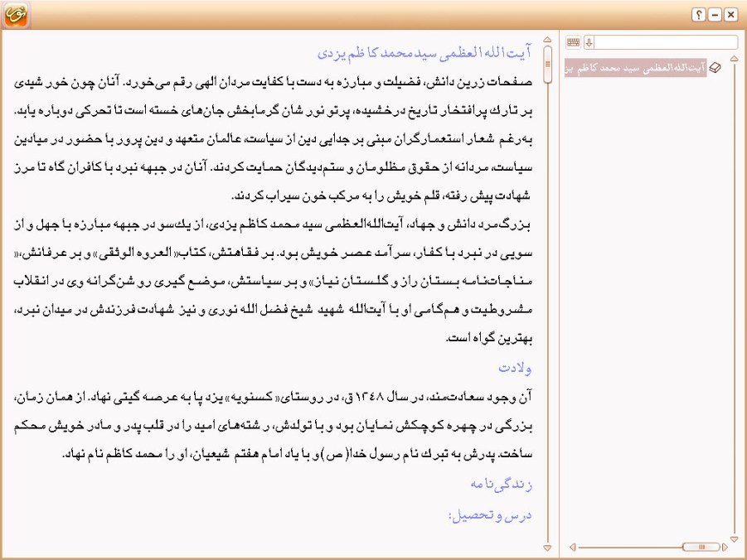Click the line starting شهادت پیش رفته

tap(381, 196)
